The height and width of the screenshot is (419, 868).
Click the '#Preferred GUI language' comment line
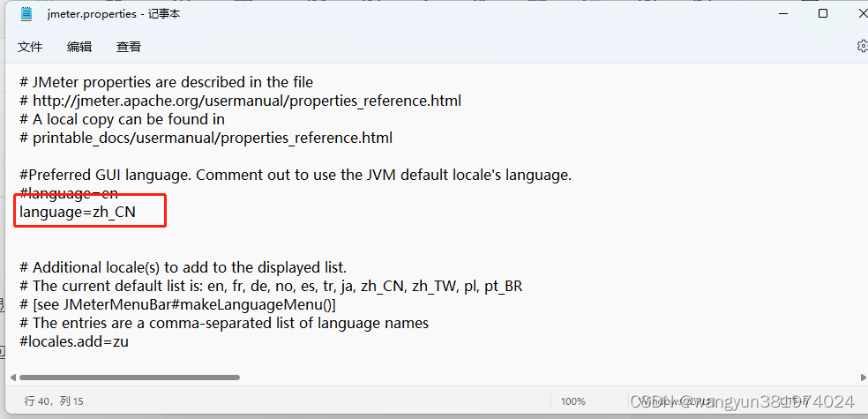(x=296, y=175)
